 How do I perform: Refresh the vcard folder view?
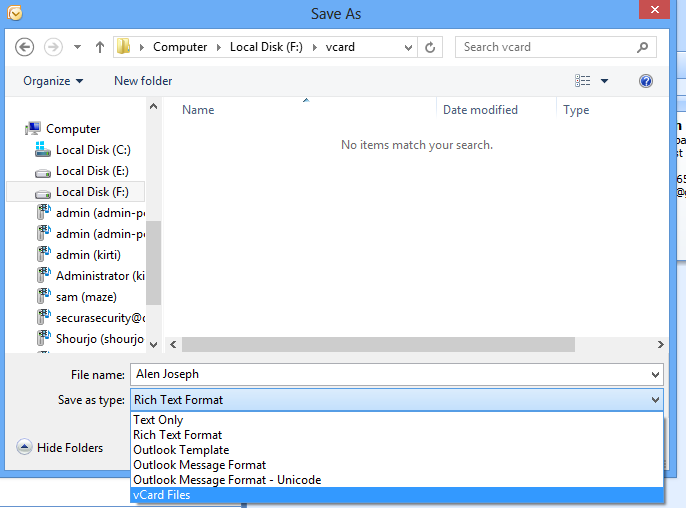pyautogui.click(x=430, y=47)
